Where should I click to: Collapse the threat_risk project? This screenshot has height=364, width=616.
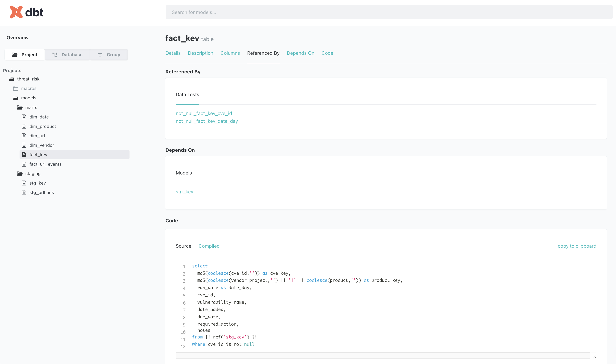pos(28,79)
